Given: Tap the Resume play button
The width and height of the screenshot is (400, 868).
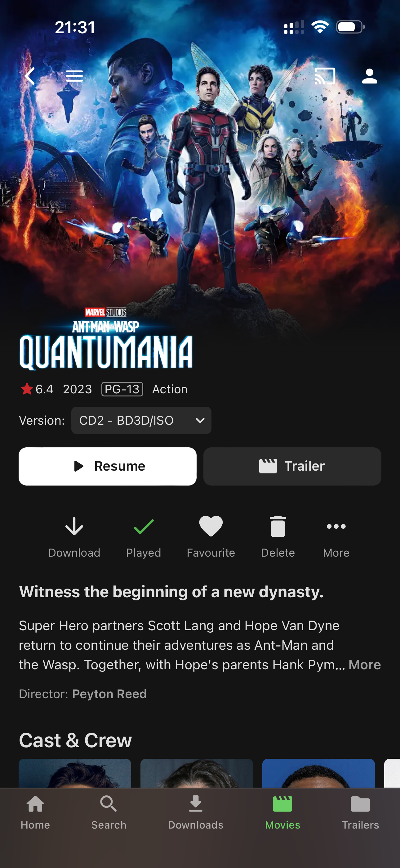Looking at the screenshot, I should (107, 466).
